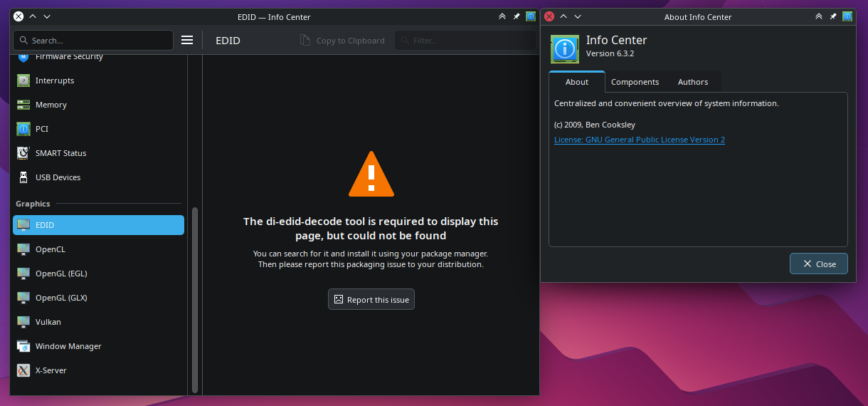
Task: Open the GNU General Public License link
Action: coord(640,140)
